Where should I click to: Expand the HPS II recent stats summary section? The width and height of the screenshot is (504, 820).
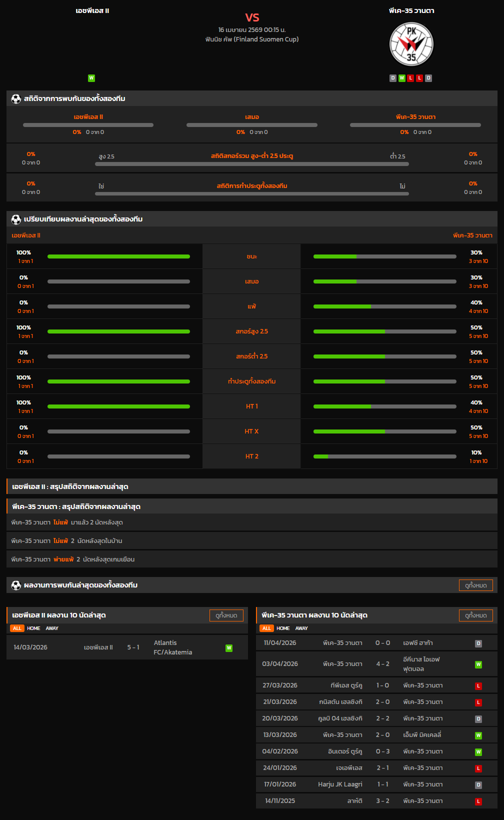[252, 486]
